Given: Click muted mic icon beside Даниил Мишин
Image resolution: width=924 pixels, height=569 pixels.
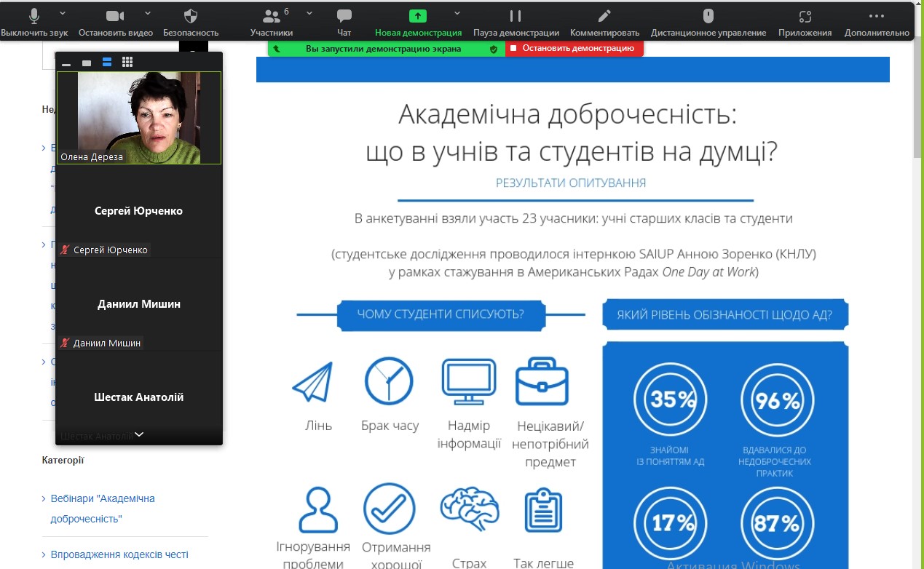Looking at the screenshot, I should 66,343.
